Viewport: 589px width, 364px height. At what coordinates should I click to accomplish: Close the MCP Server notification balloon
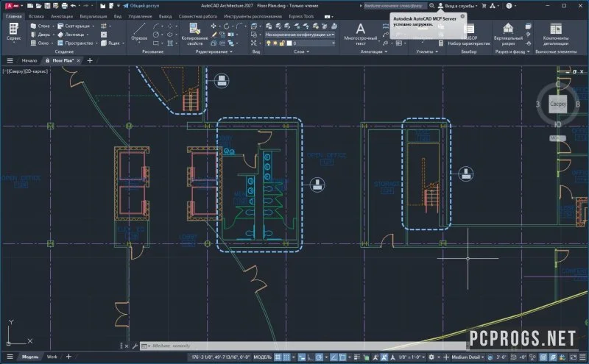(x=462, y=16)
